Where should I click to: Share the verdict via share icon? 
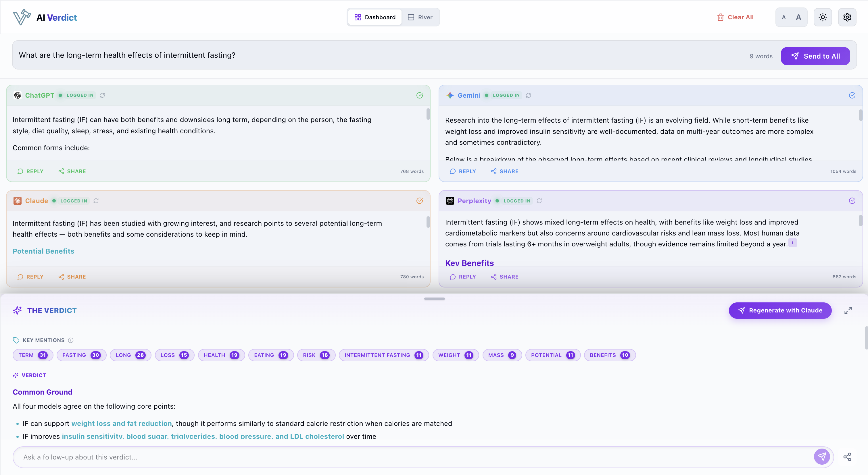point(847,457)
